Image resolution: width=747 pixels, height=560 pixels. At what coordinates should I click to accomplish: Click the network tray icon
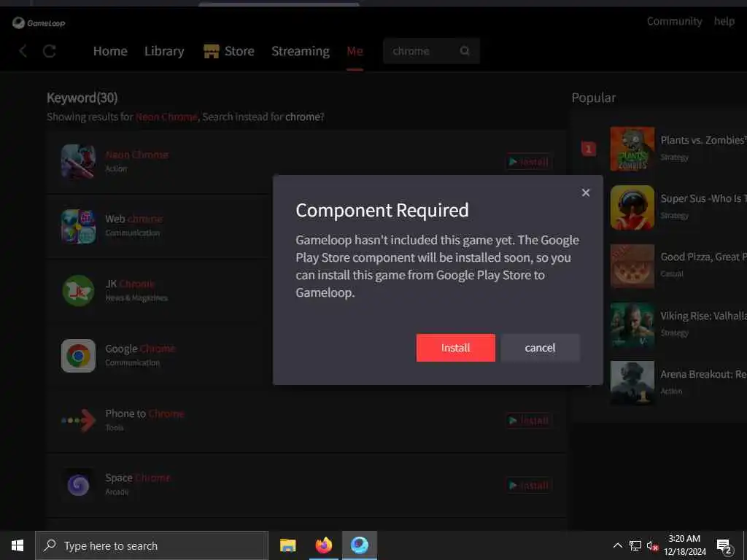pyautogui.click(x=635, y=545)
